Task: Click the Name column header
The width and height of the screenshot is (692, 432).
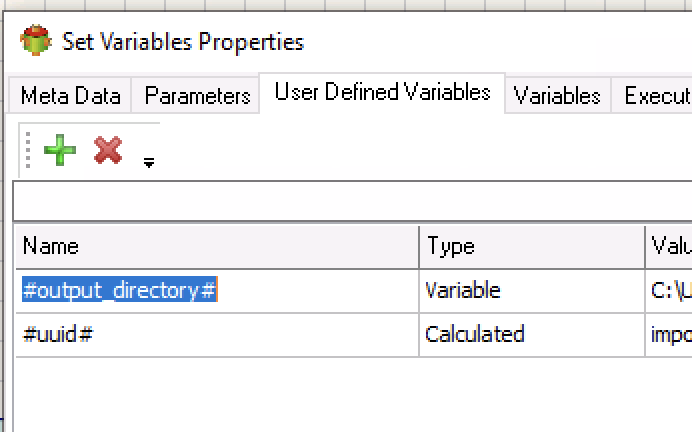Action: coord(217,246)
